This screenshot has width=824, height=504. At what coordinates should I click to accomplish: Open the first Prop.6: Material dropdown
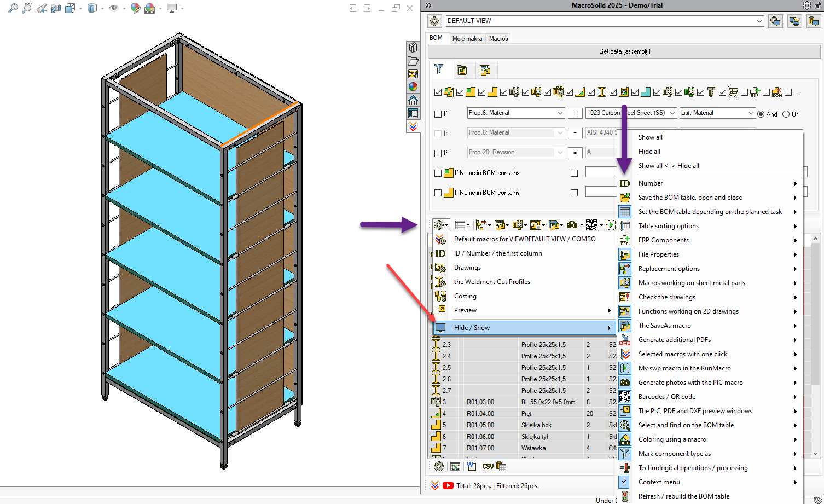click(x=515, y=113)
